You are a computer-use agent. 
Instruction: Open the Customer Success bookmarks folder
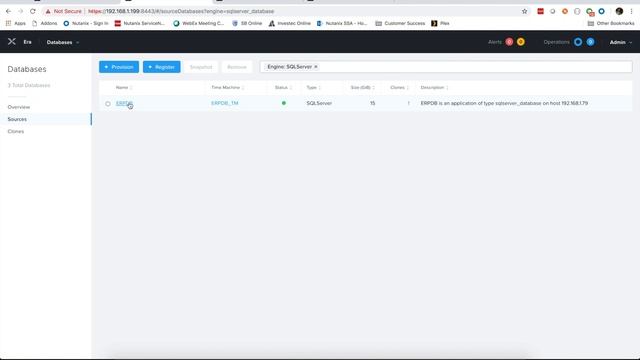400,24
